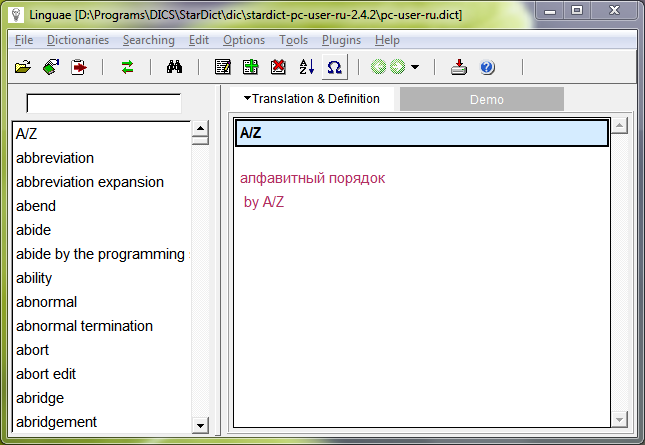645x445 pixels.
Task: Click the open dictionary folder icon
Action: pyautogui.click(x=23, y=68)
